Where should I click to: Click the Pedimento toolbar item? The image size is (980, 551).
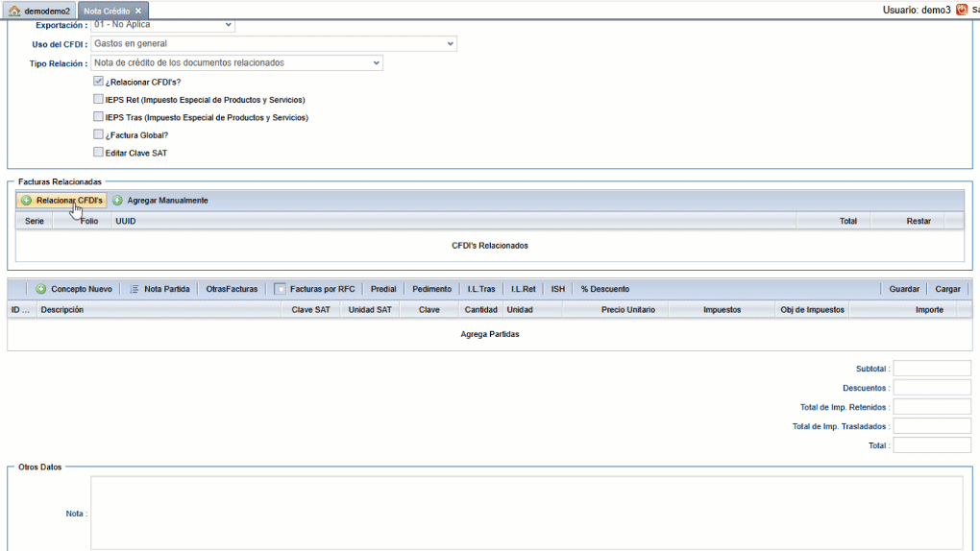pos(431,289)
